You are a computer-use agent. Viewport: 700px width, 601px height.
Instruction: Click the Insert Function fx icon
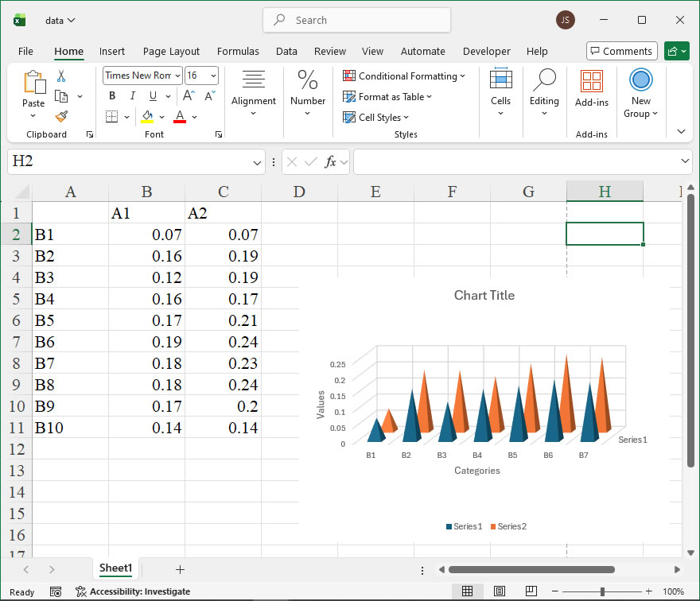click(331, 161)
